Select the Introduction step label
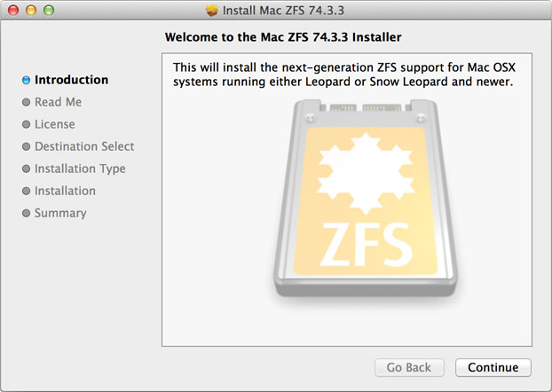Image resolution: width=552 pixels, height=392 pixels. tap(71, 80)
